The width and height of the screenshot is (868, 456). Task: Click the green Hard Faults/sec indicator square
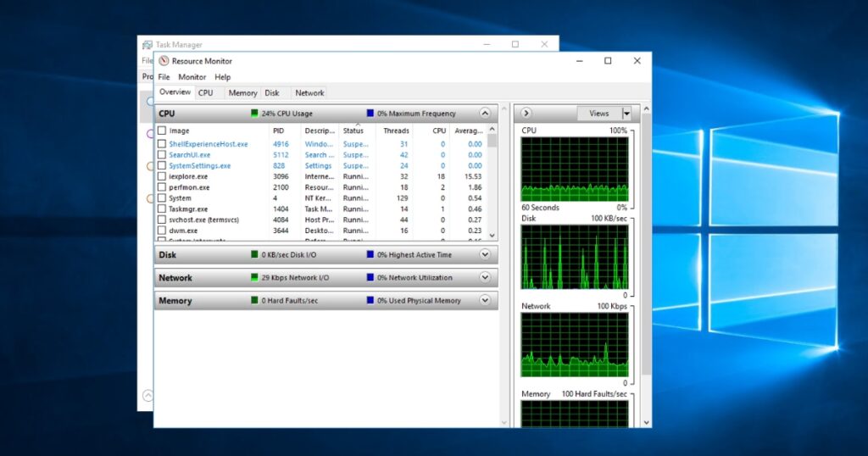tap(254, 301)
